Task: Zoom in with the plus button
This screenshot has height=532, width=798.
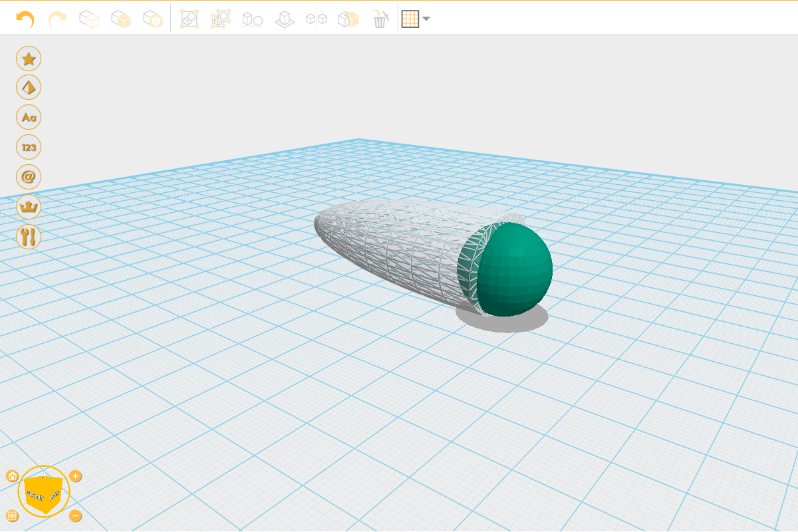Action: click(76, 475)
